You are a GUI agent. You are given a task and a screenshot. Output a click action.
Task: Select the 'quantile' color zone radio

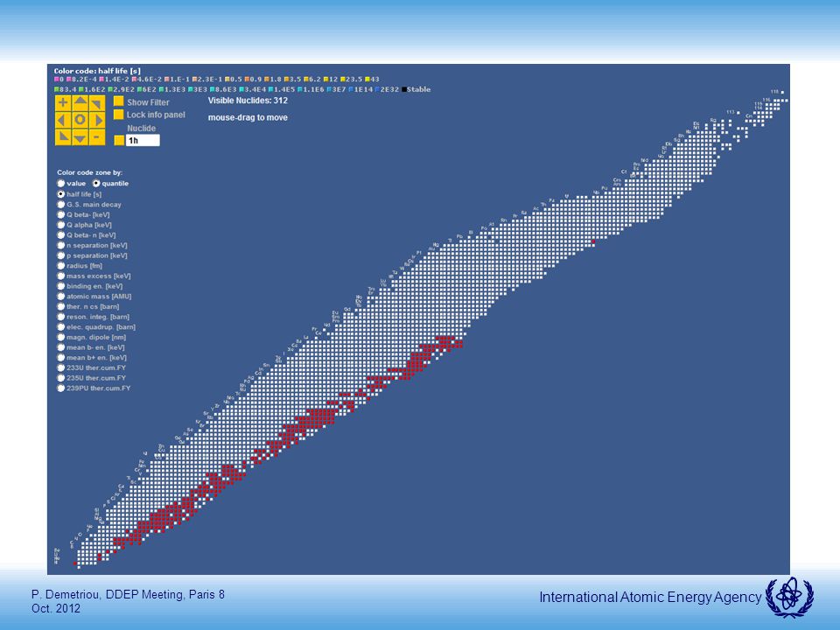click(x=96, y=183)
